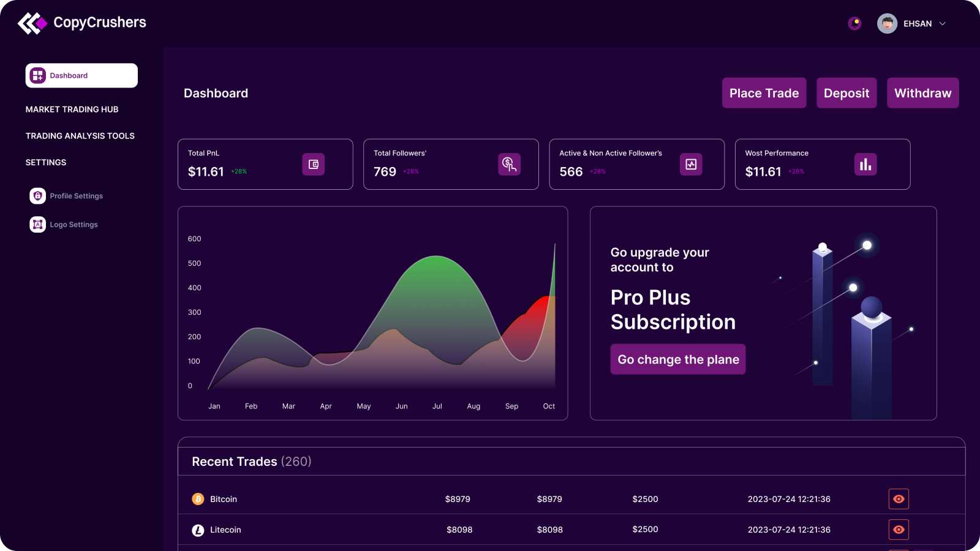Click the wallet icon in Total PnL card
Screen dimensions: 980x551
[x=313, y=164]
